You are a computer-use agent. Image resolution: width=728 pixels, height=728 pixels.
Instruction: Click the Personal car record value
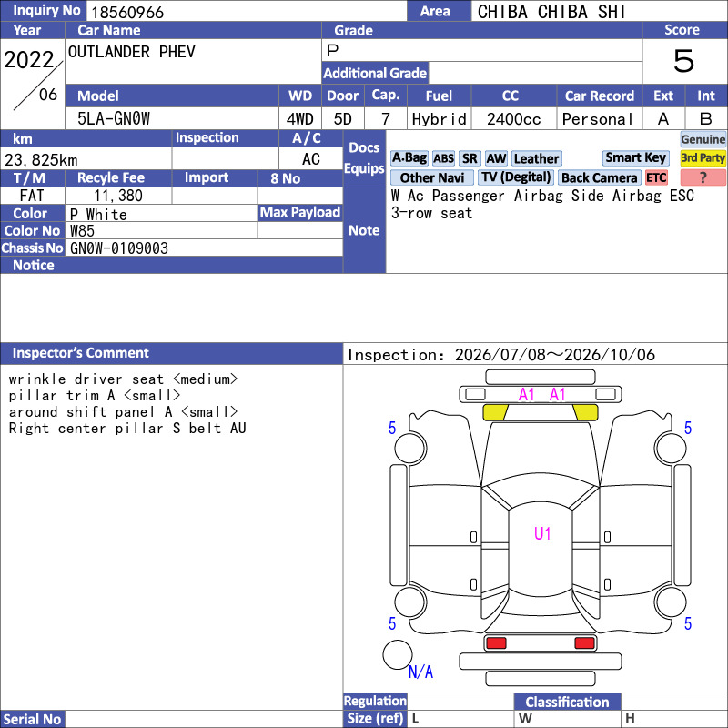point(598,119)
